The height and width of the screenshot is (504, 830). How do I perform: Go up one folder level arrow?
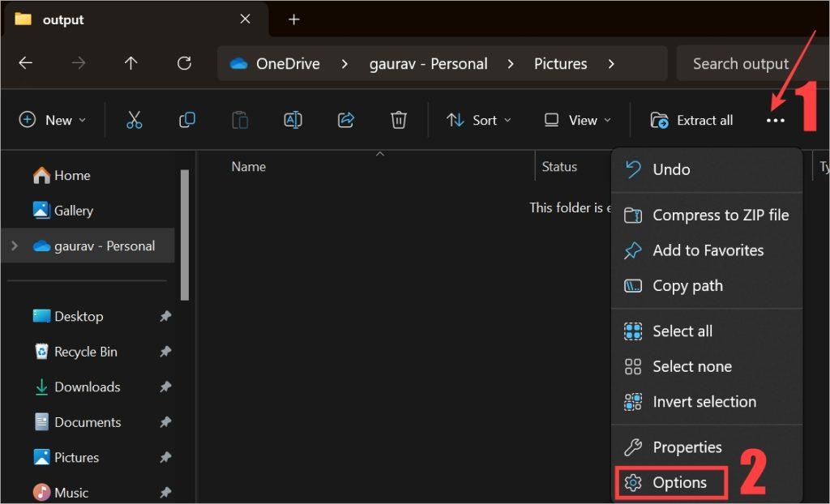pyautogui.click(x=130, y=63)
